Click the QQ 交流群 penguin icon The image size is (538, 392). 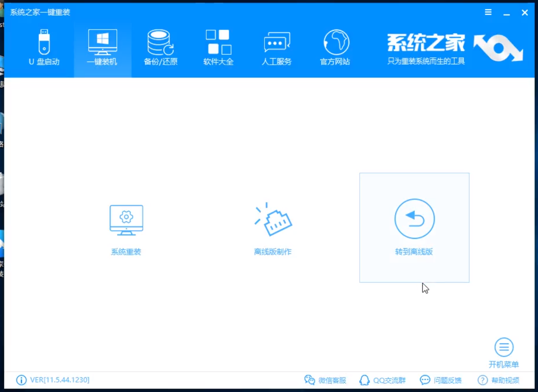[364, 380]
